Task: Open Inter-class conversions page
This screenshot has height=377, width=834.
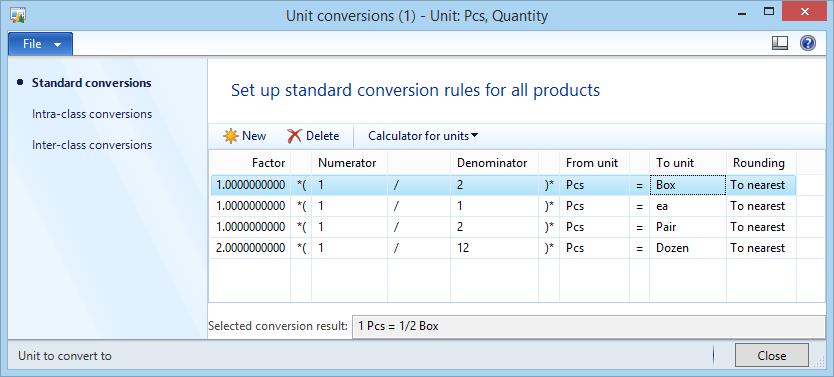Action: point(92,145)
